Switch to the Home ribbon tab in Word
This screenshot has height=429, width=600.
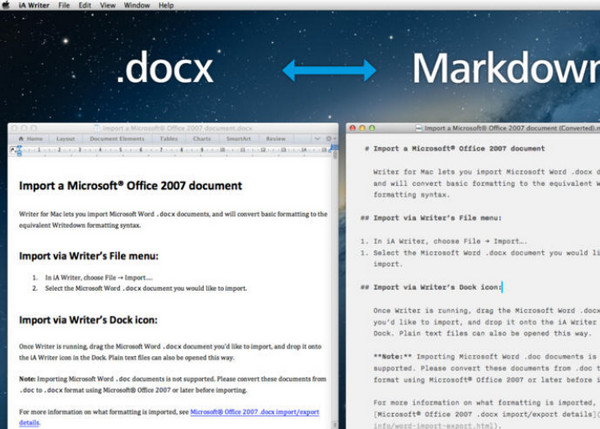point(31,139)
